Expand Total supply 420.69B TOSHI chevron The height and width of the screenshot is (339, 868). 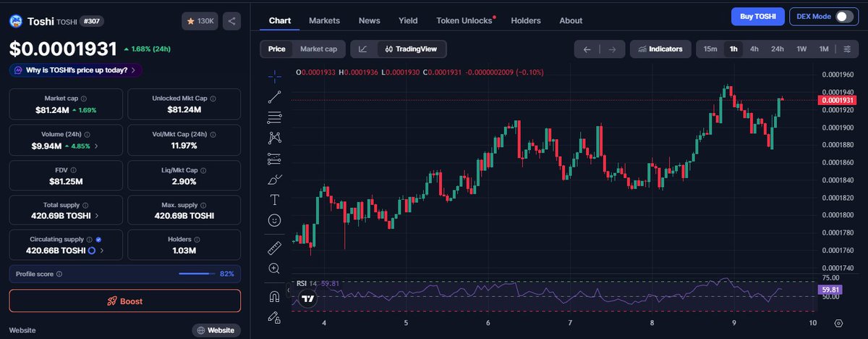click(x=98, y=216)
